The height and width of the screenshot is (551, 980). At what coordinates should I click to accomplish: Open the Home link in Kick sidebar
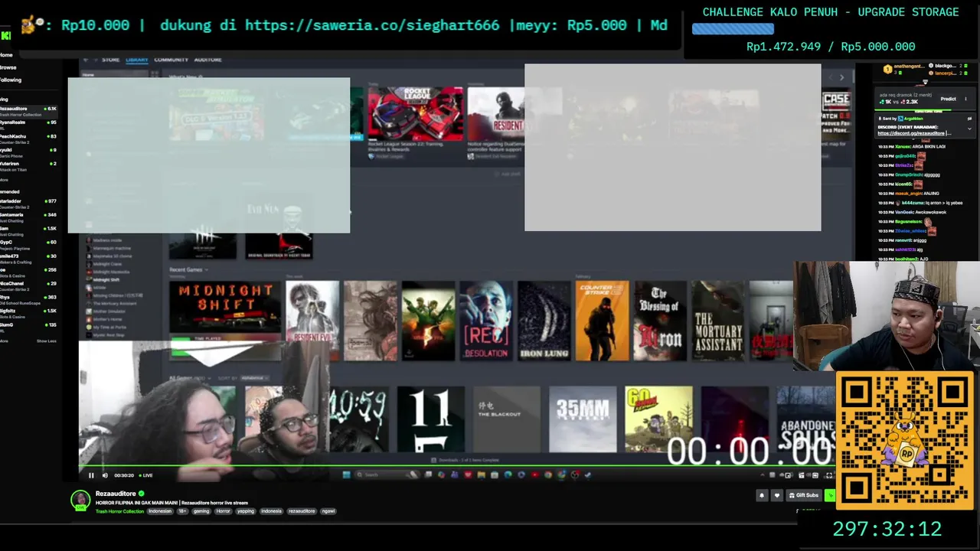coord(6,55)
